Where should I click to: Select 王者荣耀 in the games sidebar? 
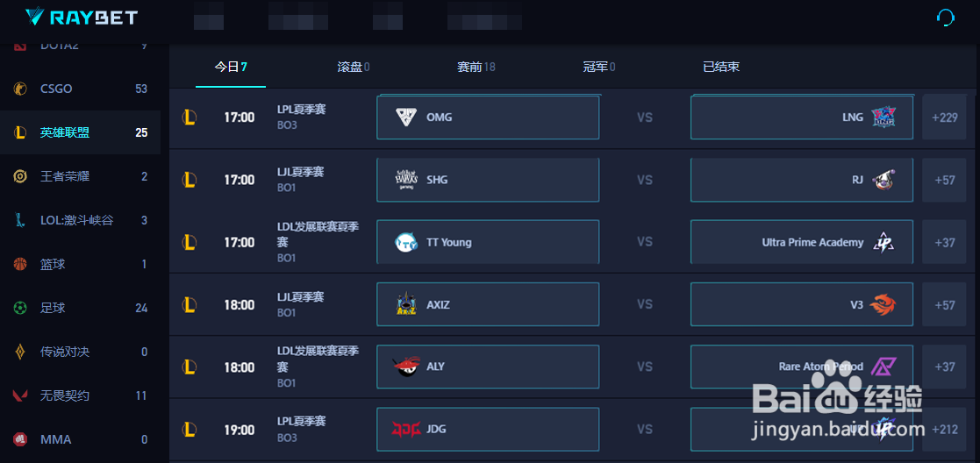click(65, 176)
